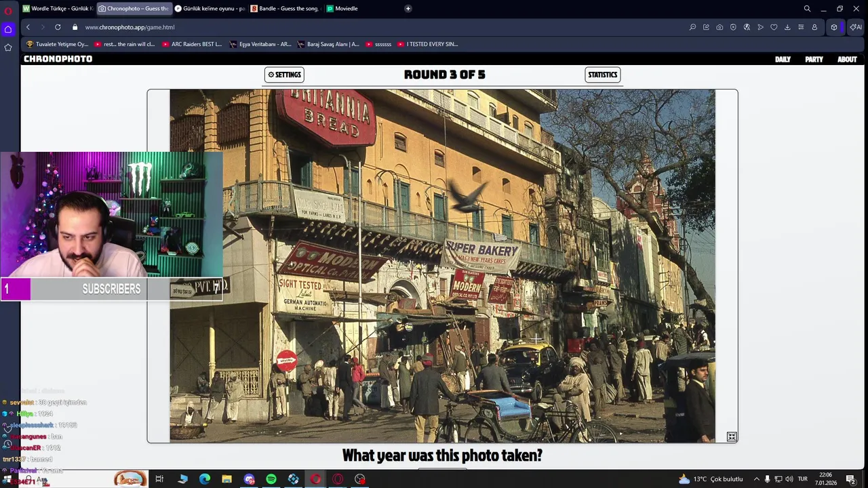868x488 pixels.
Task: Open the 'ssssss' bookmark
Action: click(x=379, y=44)
